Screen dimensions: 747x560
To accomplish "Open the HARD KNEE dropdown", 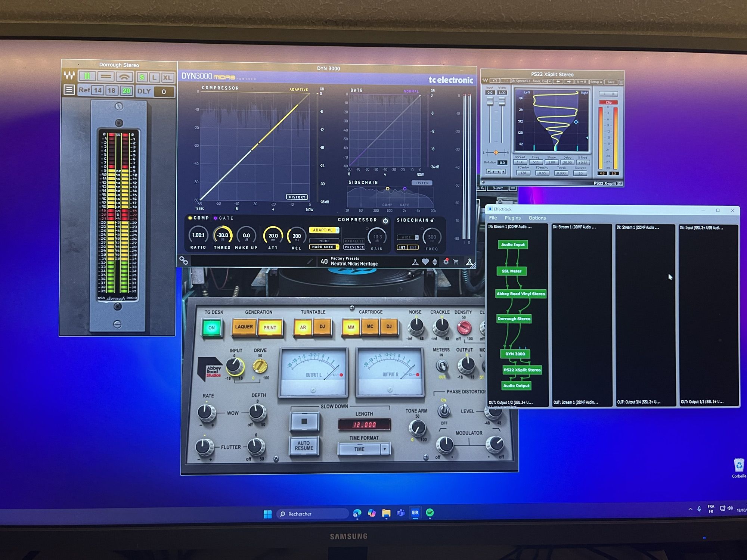I will [x=323, y=247].
